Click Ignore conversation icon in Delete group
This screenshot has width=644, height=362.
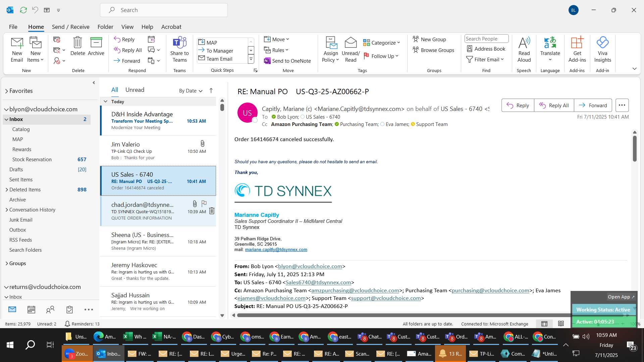(57, 40)
